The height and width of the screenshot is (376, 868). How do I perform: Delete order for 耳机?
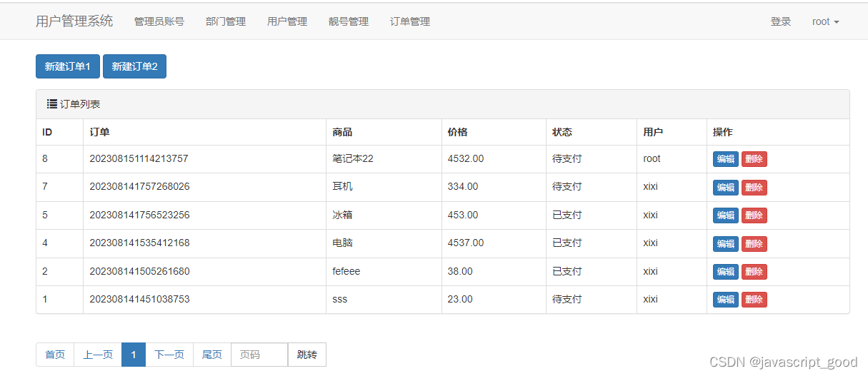(754, 187)
